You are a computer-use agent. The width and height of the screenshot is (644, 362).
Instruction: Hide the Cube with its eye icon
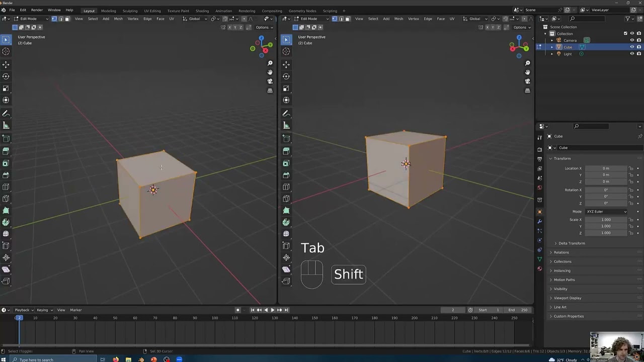tap(632, 47)
